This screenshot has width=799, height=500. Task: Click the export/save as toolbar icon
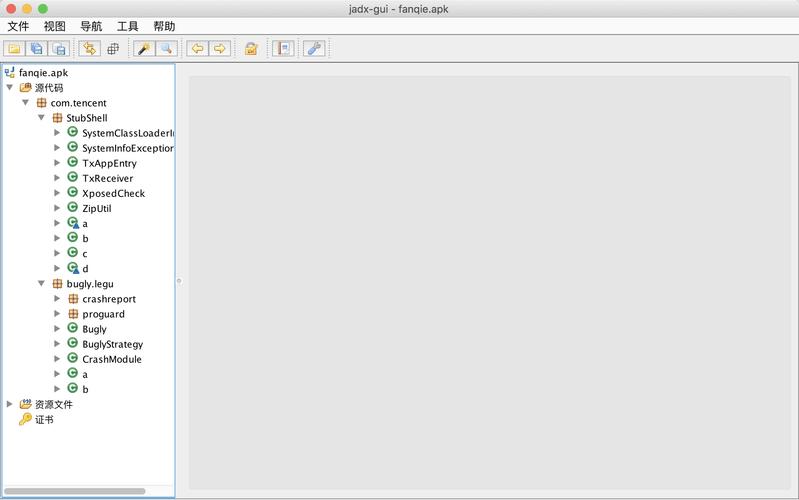pos(59,48)
